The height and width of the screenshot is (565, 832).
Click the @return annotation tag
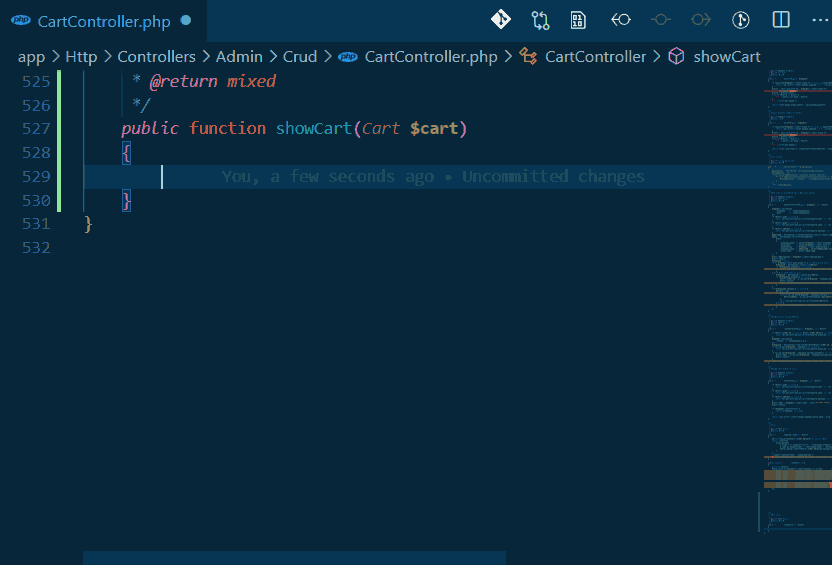point(184,81)
